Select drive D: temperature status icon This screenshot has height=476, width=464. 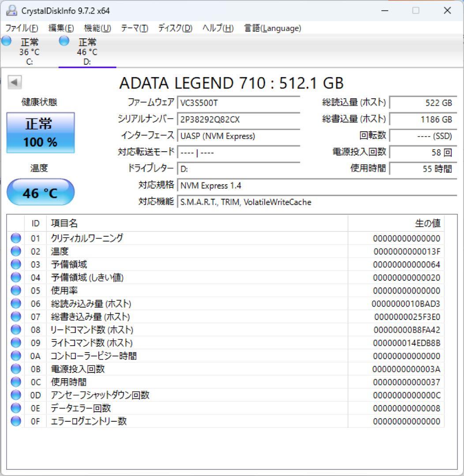pos(64,41)
